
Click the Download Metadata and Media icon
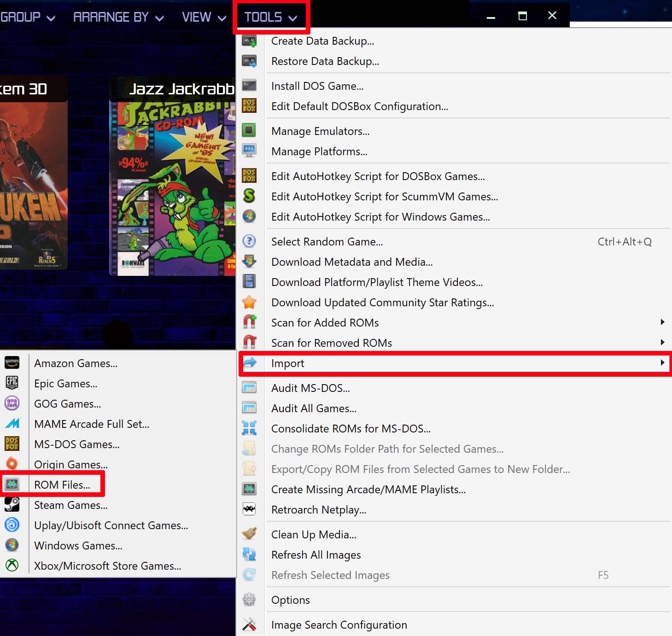click(x=249, y=261)
